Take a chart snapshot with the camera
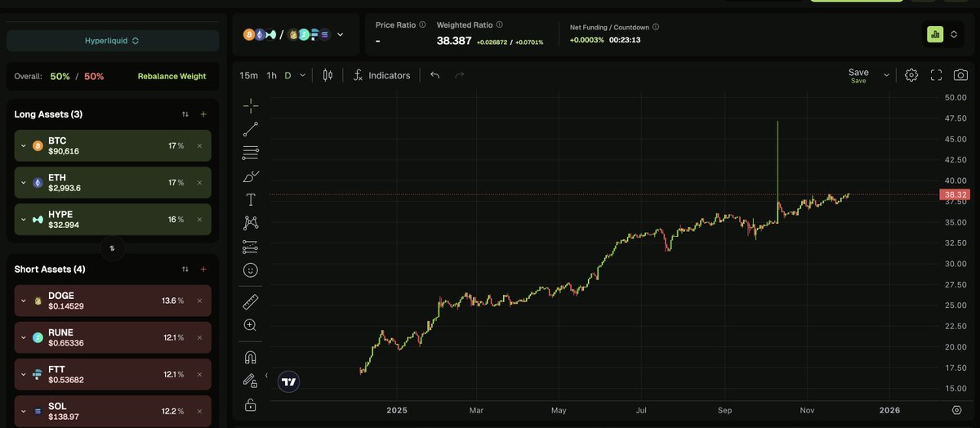980x428 pixels. (x=961, y=75)
